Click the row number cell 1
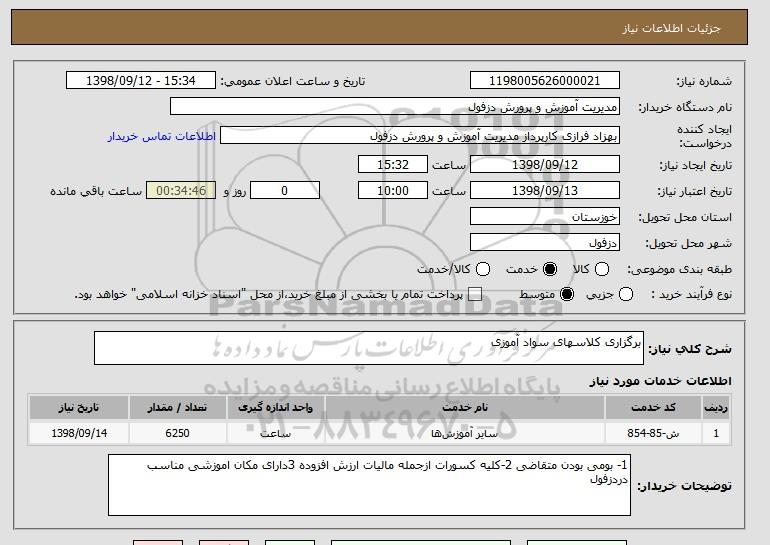This screenshot has width=770, height=545. point(716,433)
